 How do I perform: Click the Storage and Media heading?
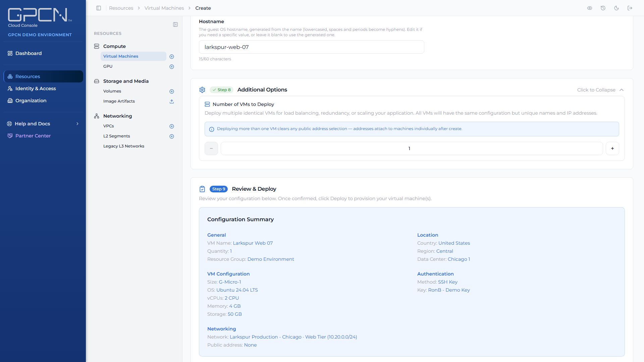coord(126,81)
